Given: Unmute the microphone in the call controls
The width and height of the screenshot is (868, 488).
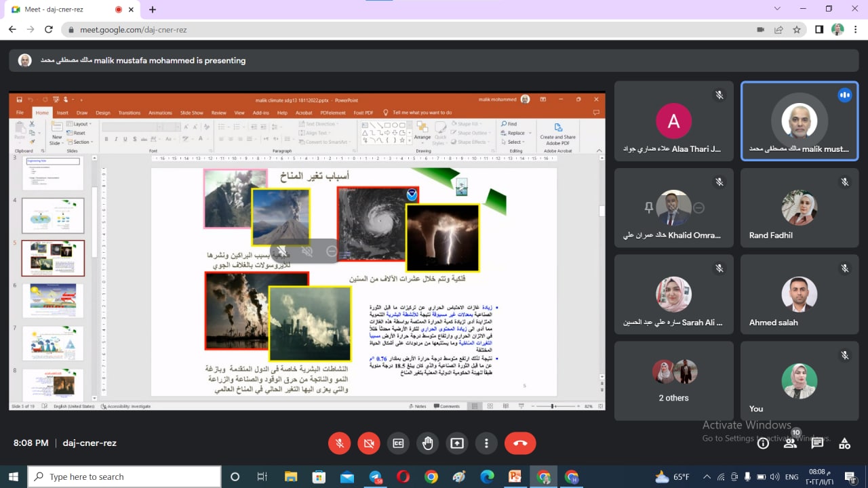Looking at the screenshot, I should (x=340, y=443).
